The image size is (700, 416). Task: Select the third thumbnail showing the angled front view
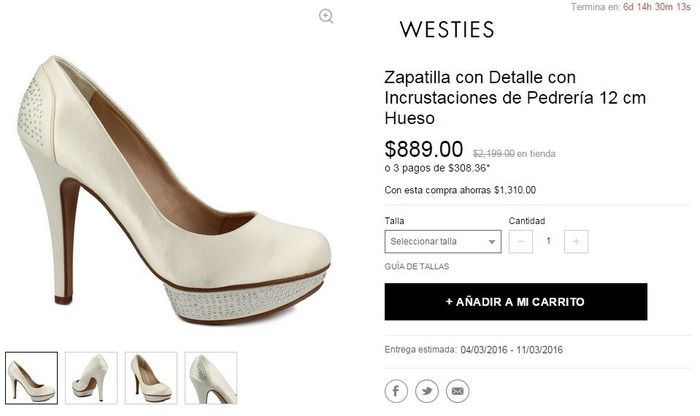(x=151, y=377)
